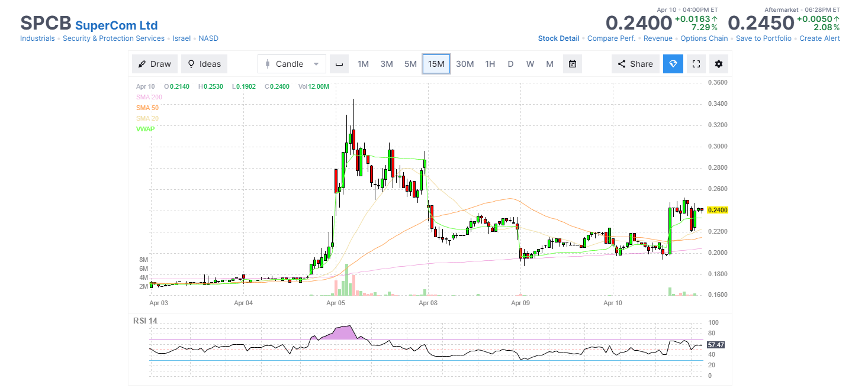Open the Ideas panel
This screenshot has width=868, height=388.
pos(204,63)
